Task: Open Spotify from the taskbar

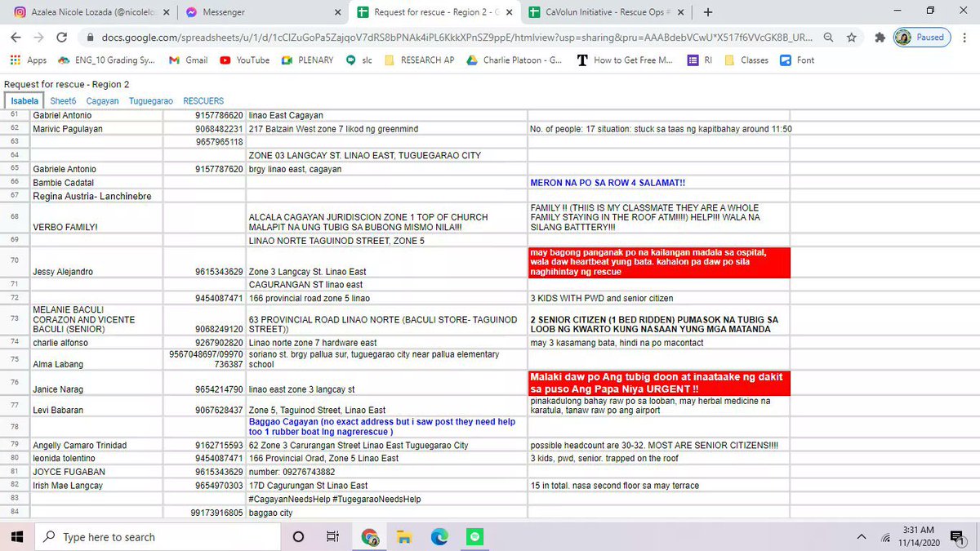Action: click(x=476, y=536)
